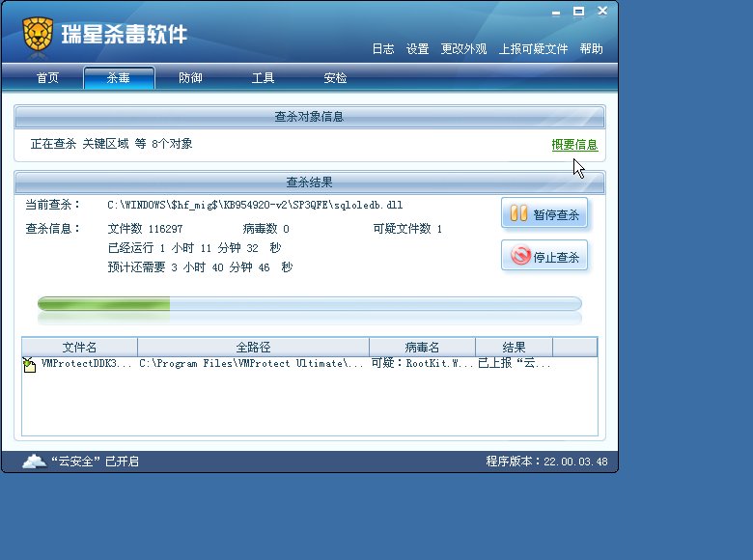Switch to the 首页 tab
Screen dimensions: 753x560
pyautogui.click(x=47, y=78)
